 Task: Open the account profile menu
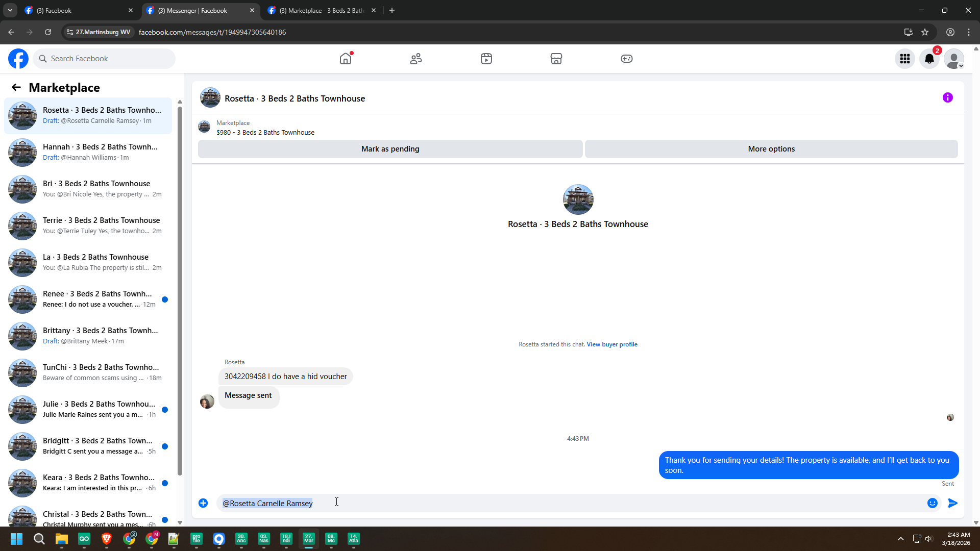[x=954, y=59]
